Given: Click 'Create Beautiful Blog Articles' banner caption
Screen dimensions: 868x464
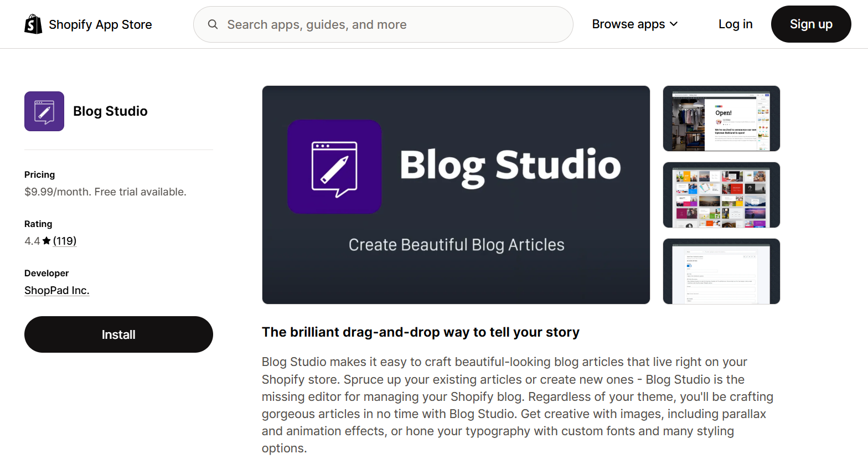Looking at the screenshot, I should coord(456,245).
